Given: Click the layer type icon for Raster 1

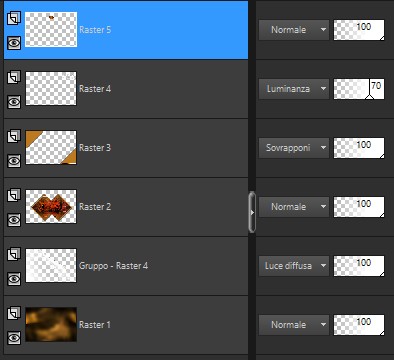Looking at the screenshot, I should 14,313.
